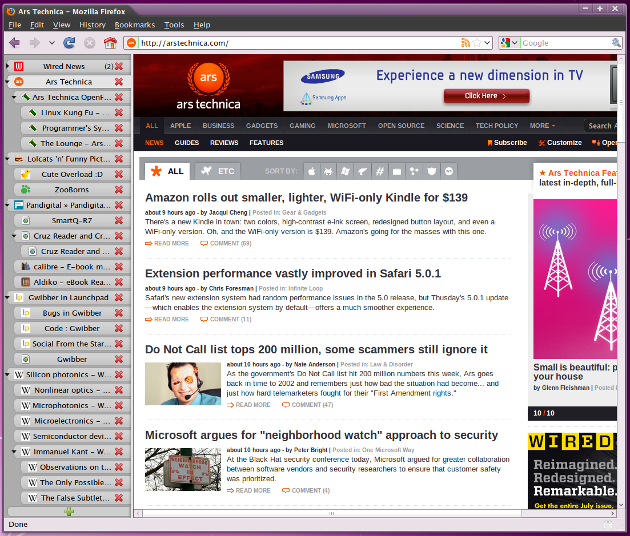The image size is (630, 536).
Task: Select the Aldiko eBook Reader tab
Action: click(x=72, y=282)
